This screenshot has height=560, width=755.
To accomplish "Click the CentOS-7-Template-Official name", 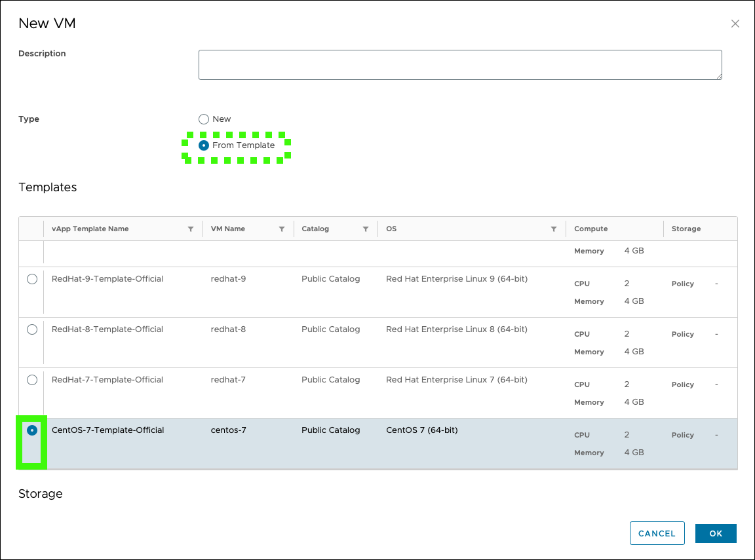I will coord(108,430).
